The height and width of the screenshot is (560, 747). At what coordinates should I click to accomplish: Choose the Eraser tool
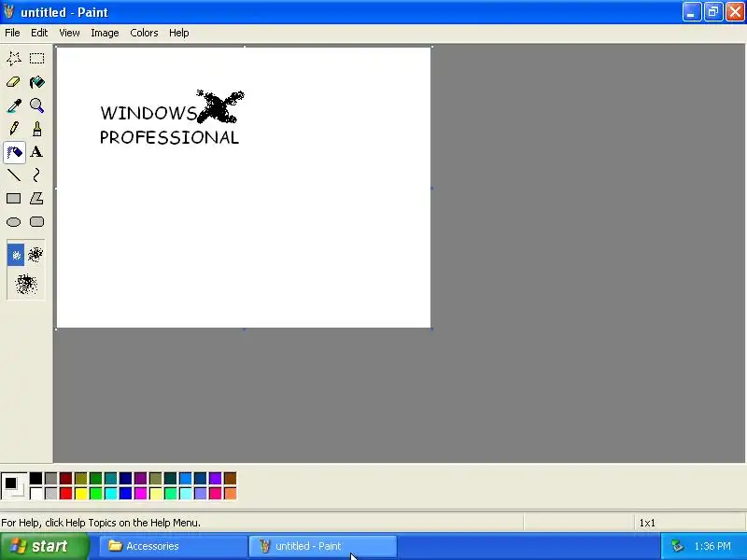(x=14, y=82)
